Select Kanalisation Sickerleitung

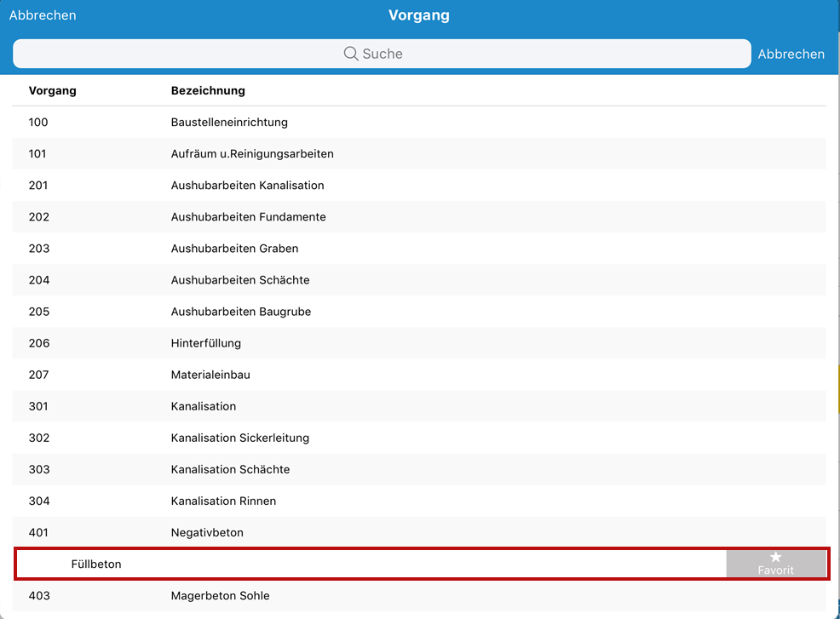coord(419,438)
